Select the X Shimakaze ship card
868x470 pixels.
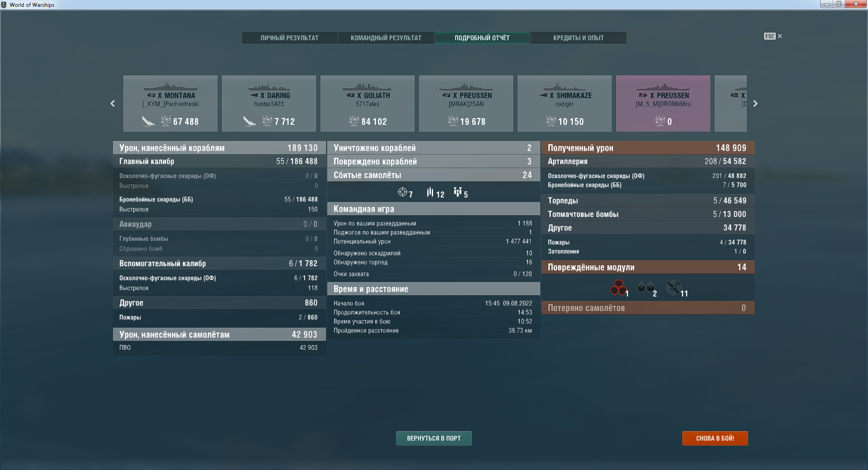tap(565, 103)
